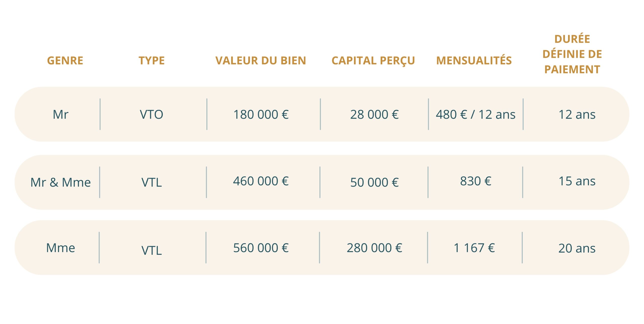Select the Mr cell in first row
The width and height of the screenshot is (644, 324).
coord(60,115)
